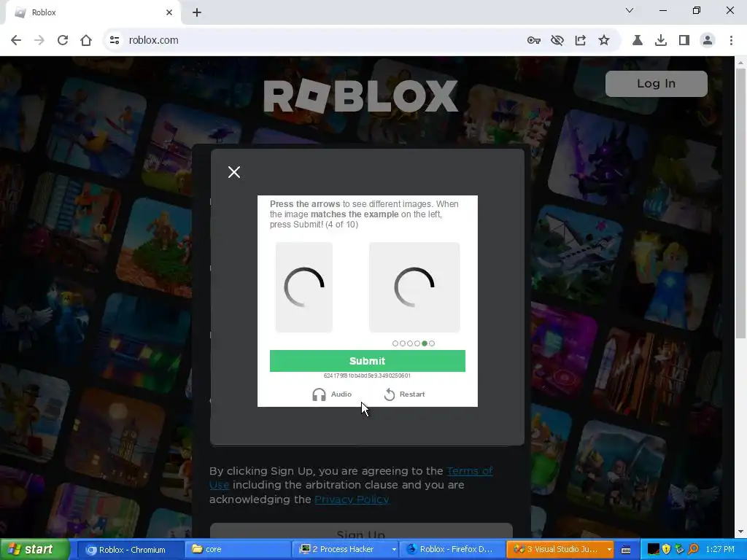
Task: Go back using the browser back arrow
Action: point(16,41)
